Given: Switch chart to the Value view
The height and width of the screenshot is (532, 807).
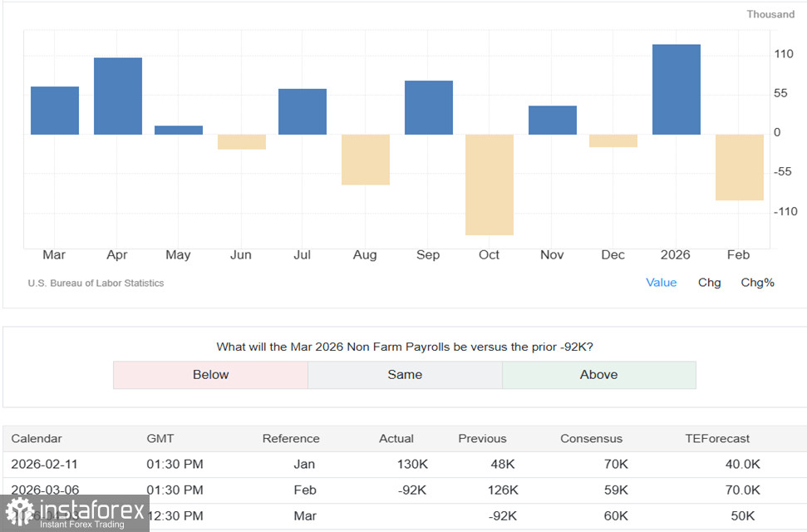Looking at the screenshot, I should pos(661,283).
